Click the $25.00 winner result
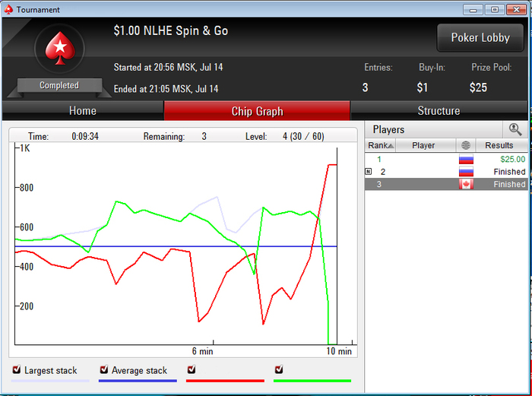The width and height of the screenshot is (532, 396). 513,159
